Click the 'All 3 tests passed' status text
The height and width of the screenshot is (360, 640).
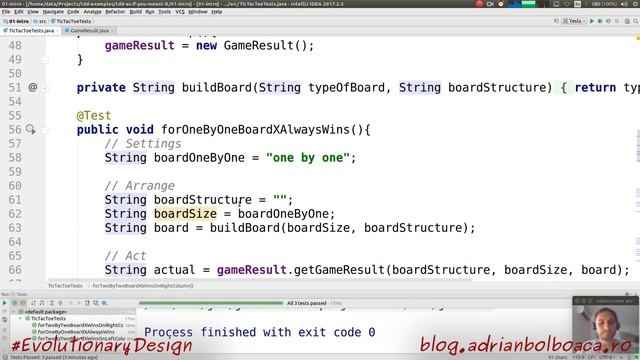click(x=307, y=303)
